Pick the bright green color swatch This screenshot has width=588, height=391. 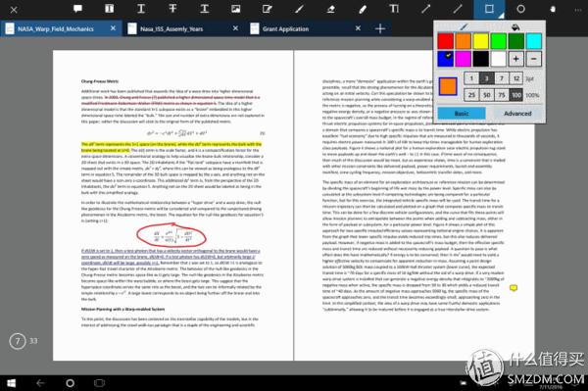tap(499, 41)
